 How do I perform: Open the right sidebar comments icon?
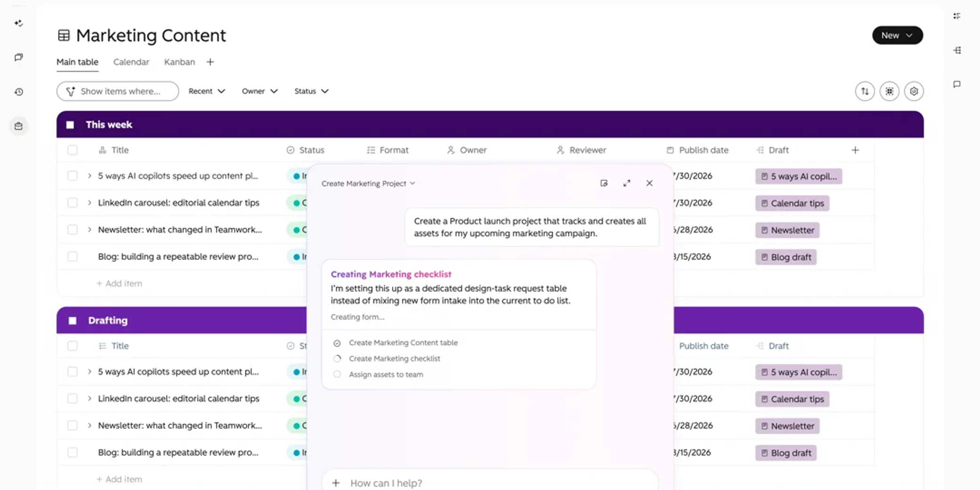(x=956, y=85)
